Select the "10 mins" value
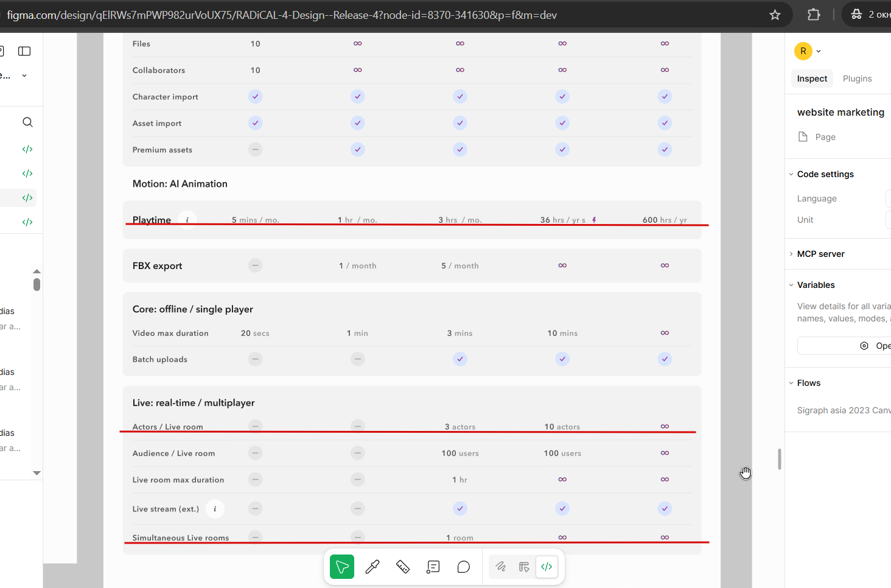 point(562,333)
